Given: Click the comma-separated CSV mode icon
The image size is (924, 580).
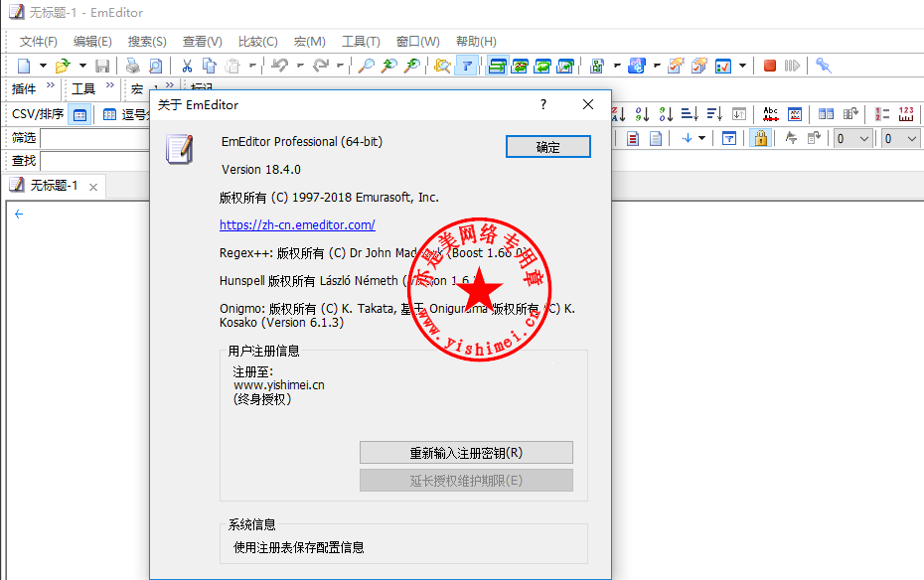Looking at the screenshot, I should tap(109, 114).
